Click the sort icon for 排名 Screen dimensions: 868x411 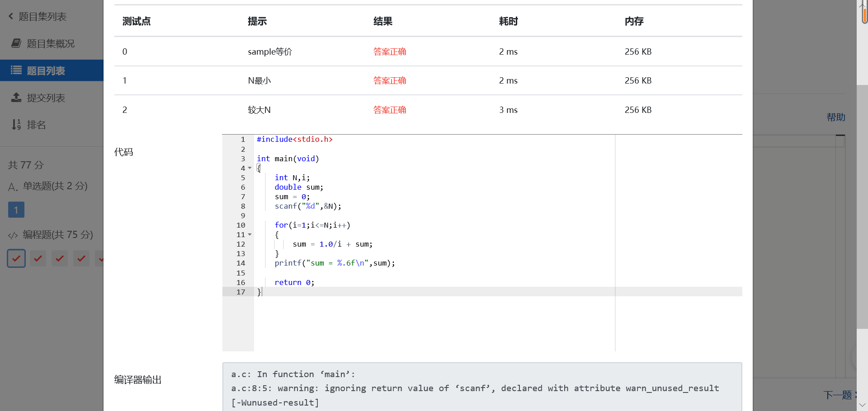coord(16,125)
